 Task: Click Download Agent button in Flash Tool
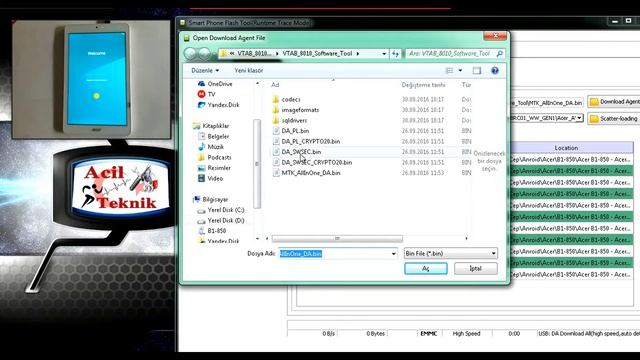(x=613, y=102)
